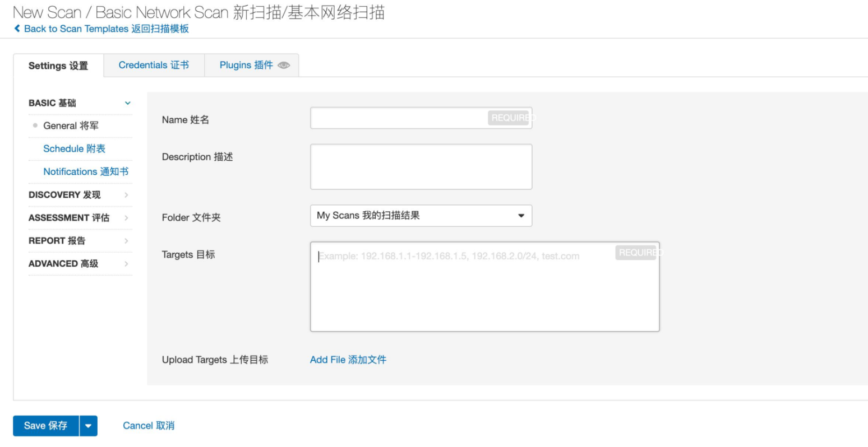Switch to the Plugins tab
The width and height of the screenshot is (868, 447).
(x=246, y=66)
